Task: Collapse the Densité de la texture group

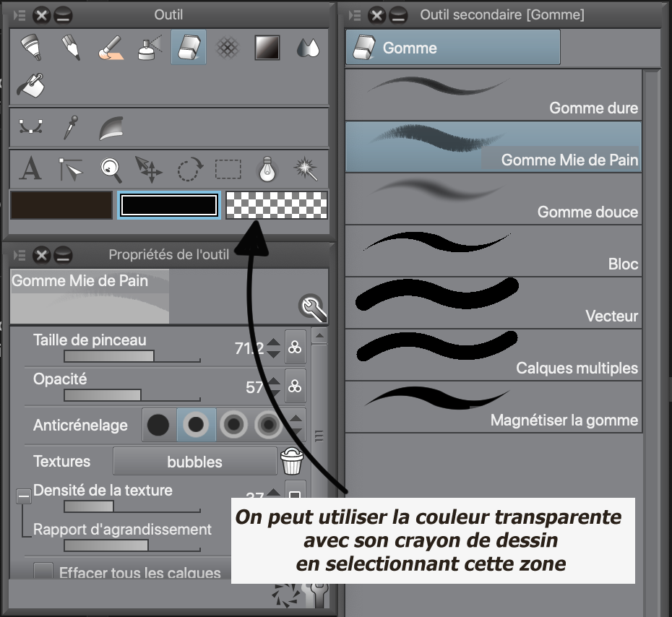Action: pyautogui.click(x=24, y=496)
